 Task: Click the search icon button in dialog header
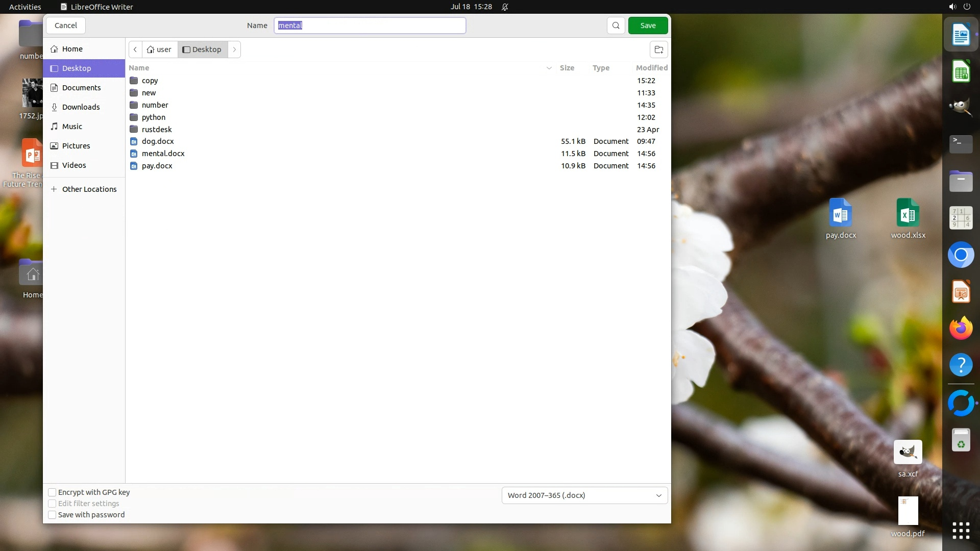point(616,26)
